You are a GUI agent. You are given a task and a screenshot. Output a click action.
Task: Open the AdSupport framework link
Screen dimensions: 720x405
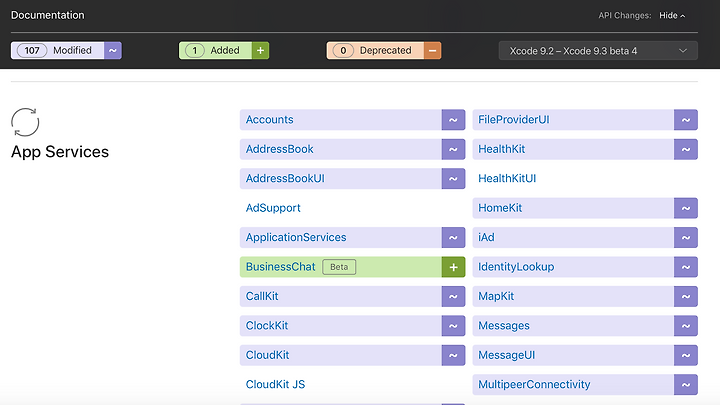pyautogui.click(x=273, y=208)
